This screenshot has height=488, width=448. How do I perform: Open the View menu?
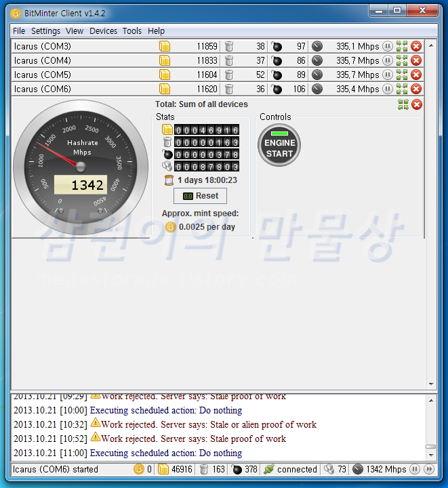pos(75,31)
